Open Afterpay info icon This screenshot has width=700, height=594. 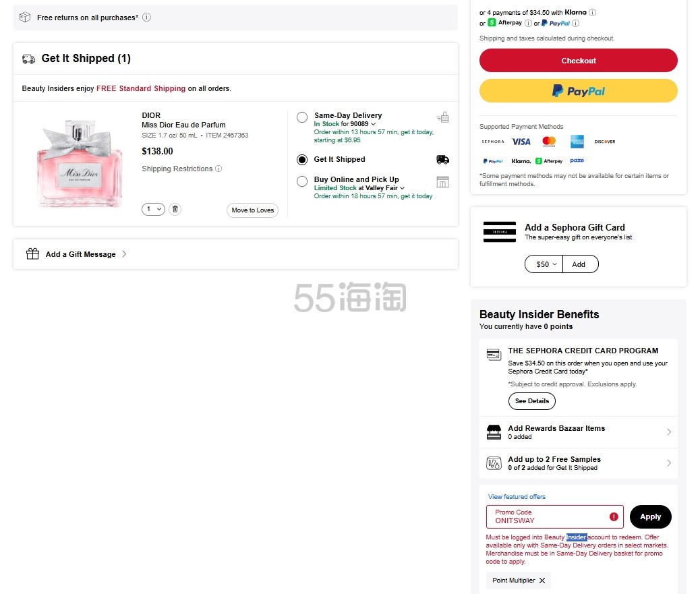click(x=528, y=23)
